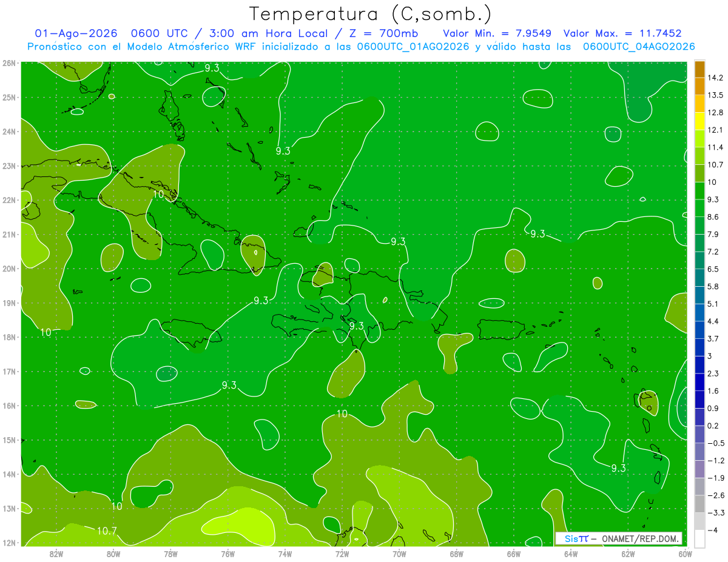Image resolution: width=728 pixels, height=562 pixels.
Task: Click the '-0.5' colorbar label
Action: (x=715, y=443)
